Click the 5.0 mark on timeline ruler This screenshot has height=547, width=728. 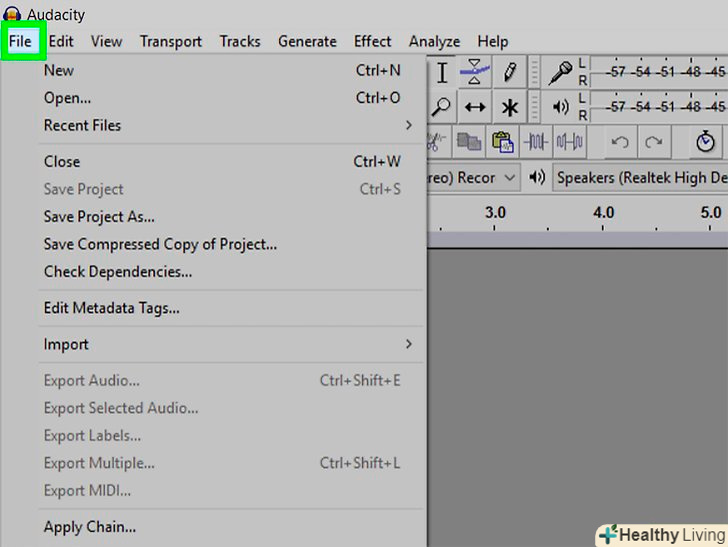pos(711,213)
